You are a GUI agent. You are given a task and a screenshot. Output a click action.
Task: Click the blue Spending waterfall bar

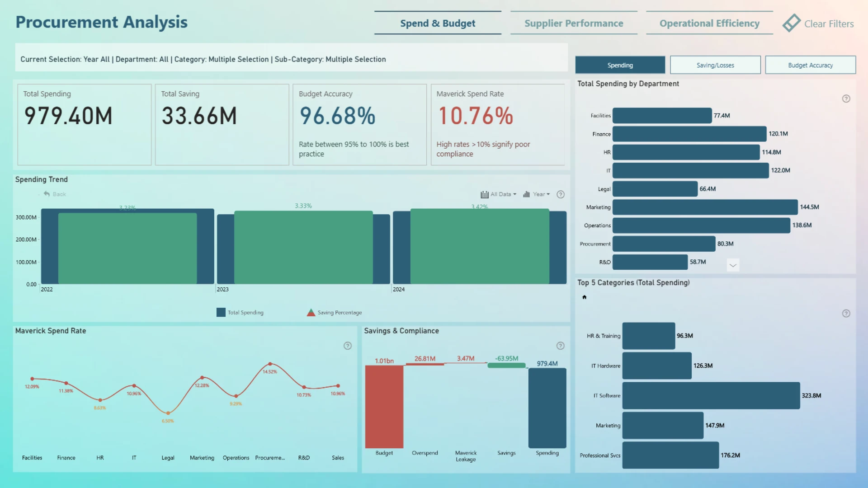pos(547,408)
